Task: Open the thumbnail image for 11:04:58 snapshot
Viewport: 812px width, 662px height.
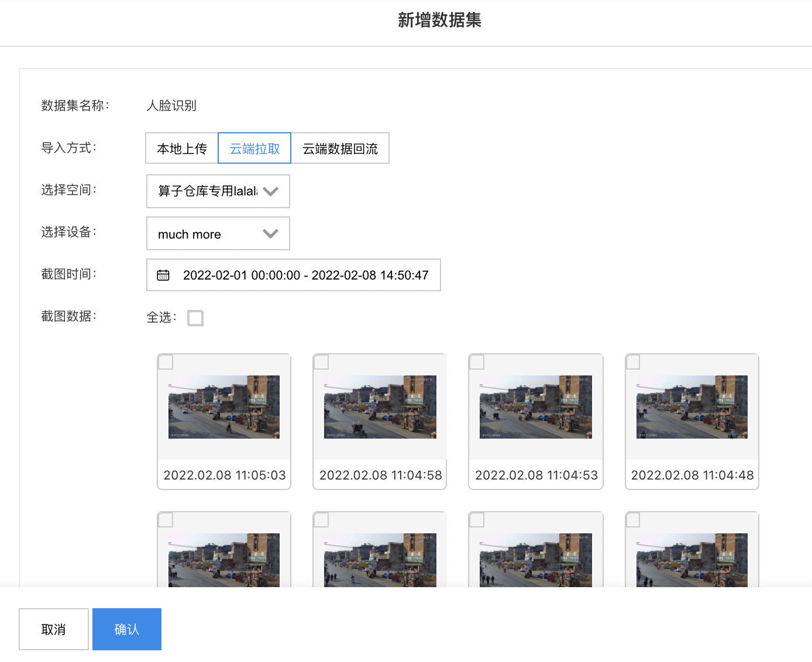Action: pos(380,407)
